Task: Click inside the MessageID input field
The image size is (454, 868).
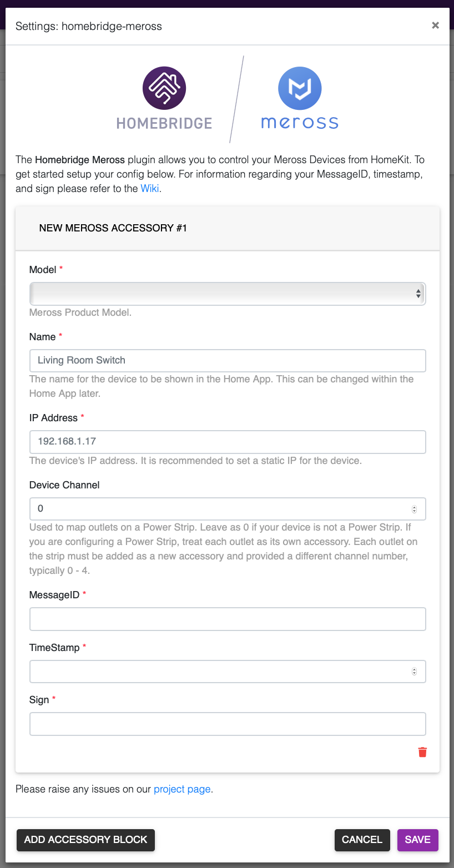Action: click(x=228, y=618)
